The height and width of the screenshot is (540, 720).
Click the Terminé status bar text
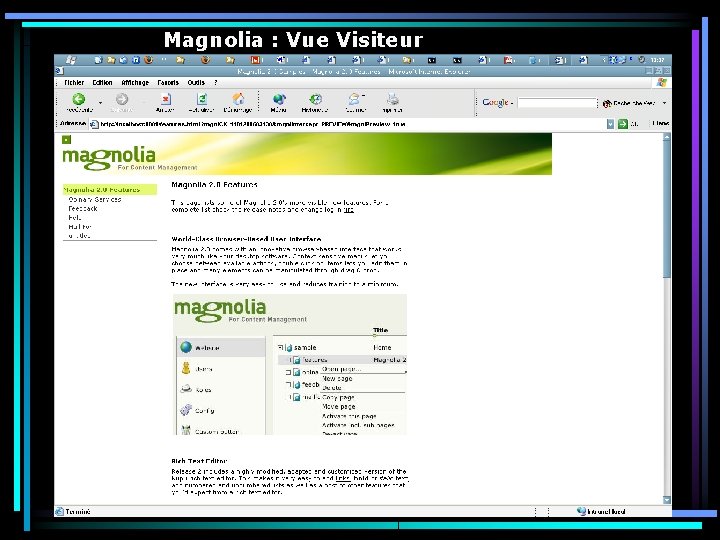[78, 512]
